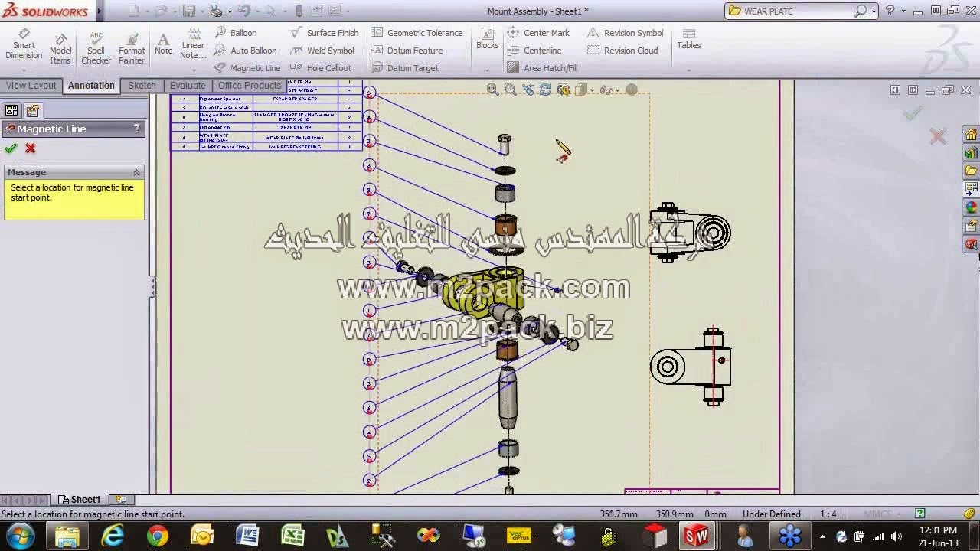980x551 pixels.
Task: Open the Office Products tab
Action: tap(250, 86)
